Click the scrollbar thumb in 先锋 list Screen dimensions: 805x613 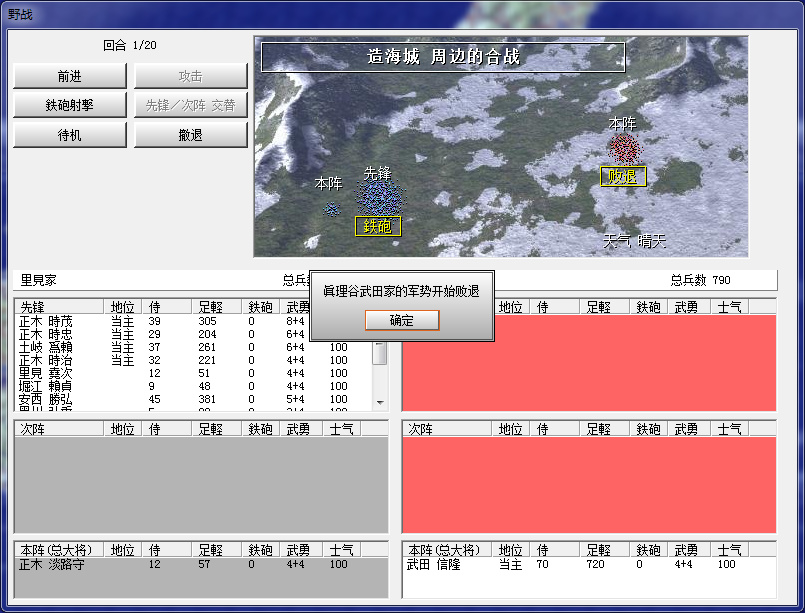click(380, 353)
